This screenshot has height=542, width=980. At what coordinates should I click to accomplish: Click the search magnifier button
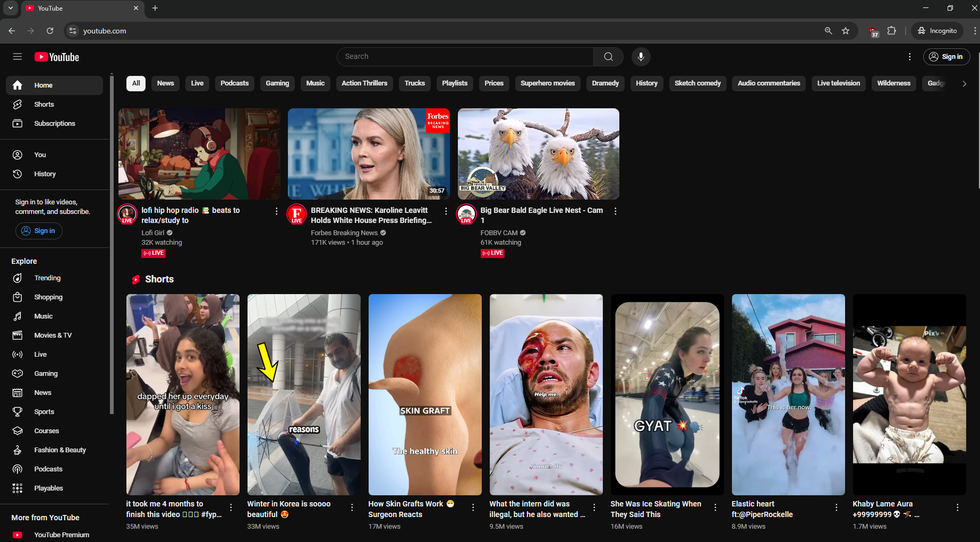608,57
